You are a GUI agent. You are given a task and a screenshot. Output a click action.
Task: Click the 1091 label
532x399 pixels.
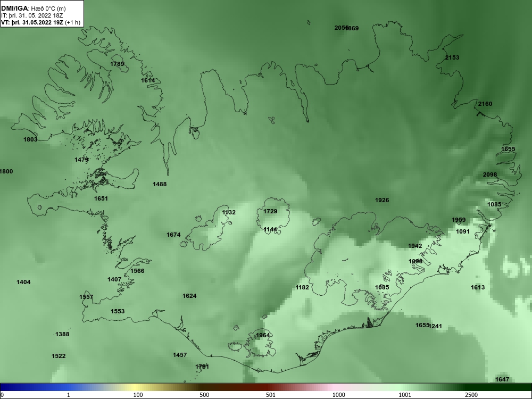pos(463,231)
